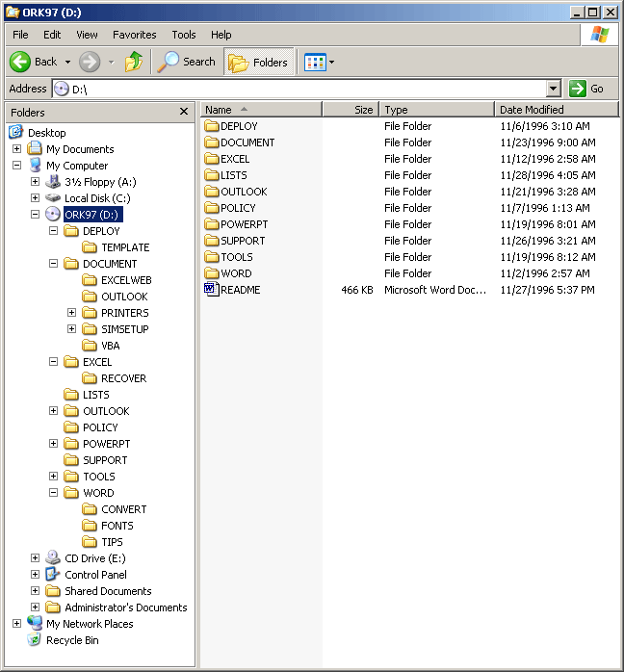Select RECOVER folder in tree
Image resolution: width=624 pixels, height=672 pixels.
[x=115, y=378]
